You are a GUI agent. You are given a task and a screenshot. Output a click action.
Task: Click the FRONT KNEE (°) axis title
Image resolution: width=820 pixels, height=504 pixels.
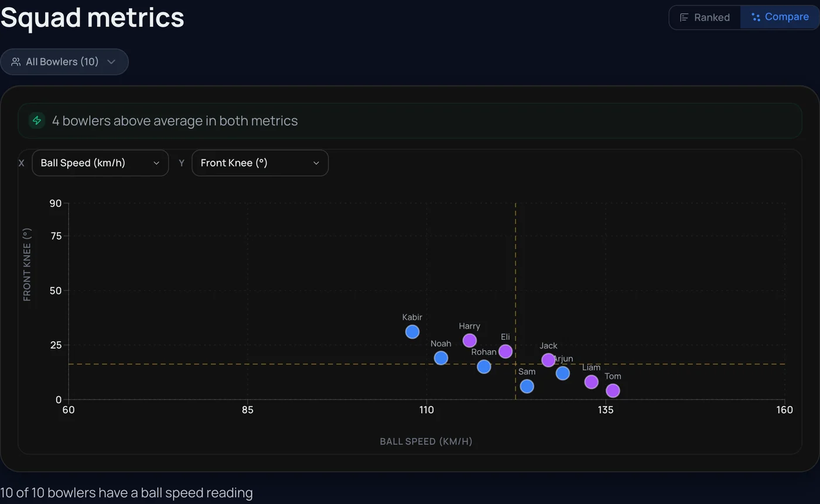click(27, 265)
